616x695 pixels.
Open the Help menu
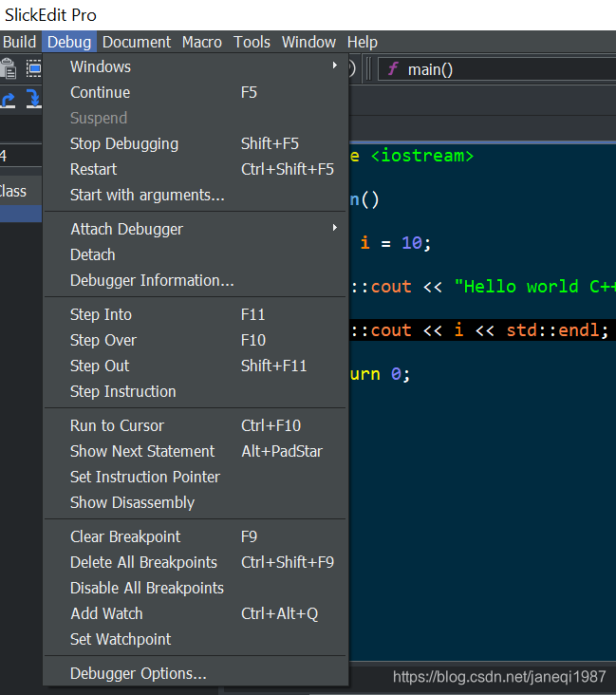[x=362, y=42]
